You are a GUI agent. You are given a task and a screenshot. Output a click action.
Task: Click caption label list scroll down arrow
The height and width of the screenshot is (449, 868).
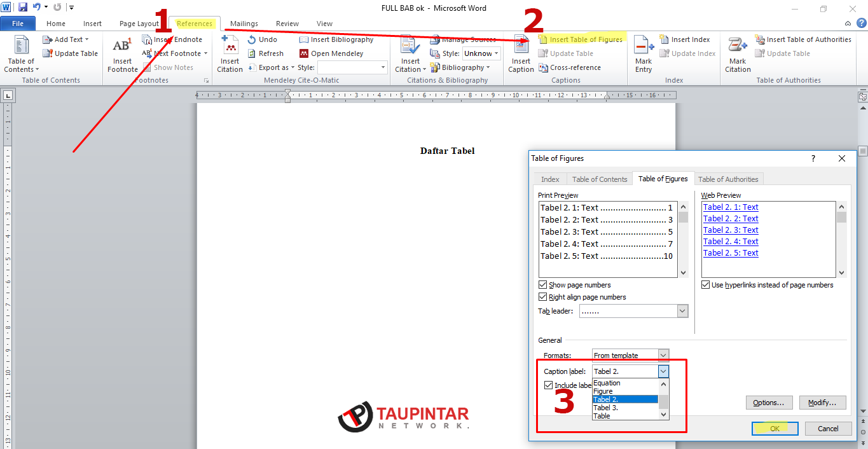tap(664, 415)
